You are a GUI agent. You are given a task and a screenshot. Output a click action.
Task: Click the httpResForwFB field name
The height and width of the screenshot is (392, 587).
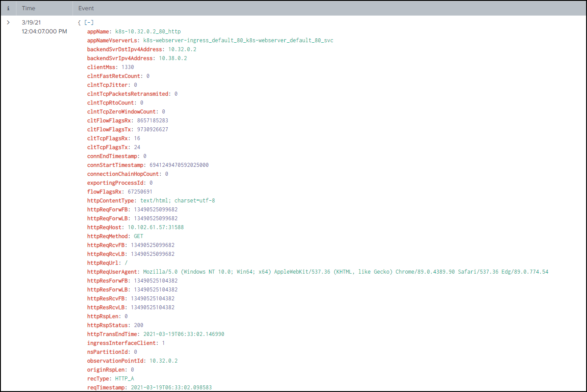107,281
